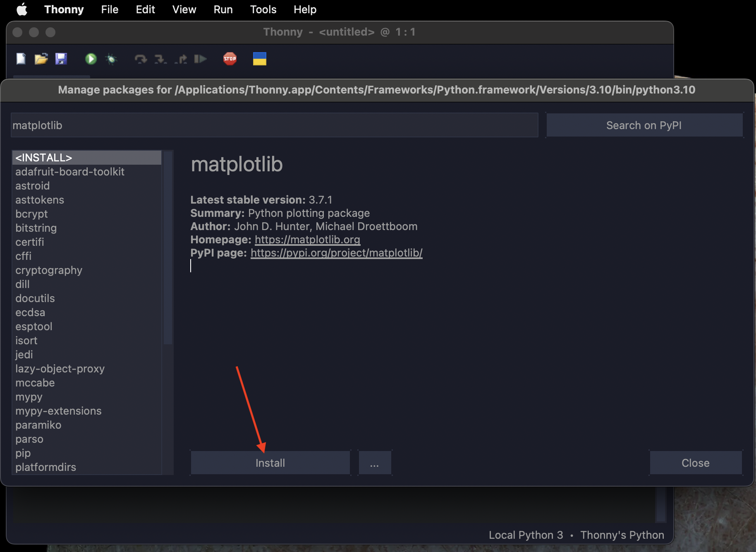Open the '...' options button next to Install

(374, 463)
